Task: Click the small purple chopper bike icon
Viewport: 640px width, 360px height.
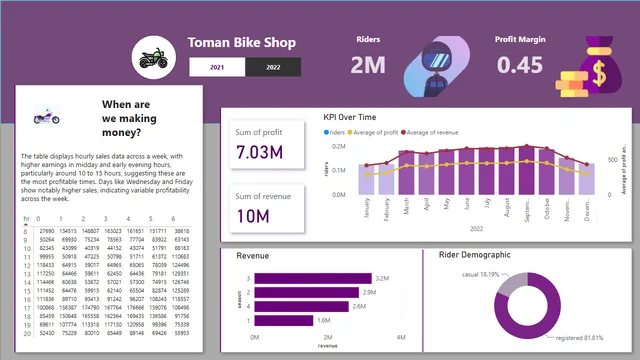Action: 47,116
